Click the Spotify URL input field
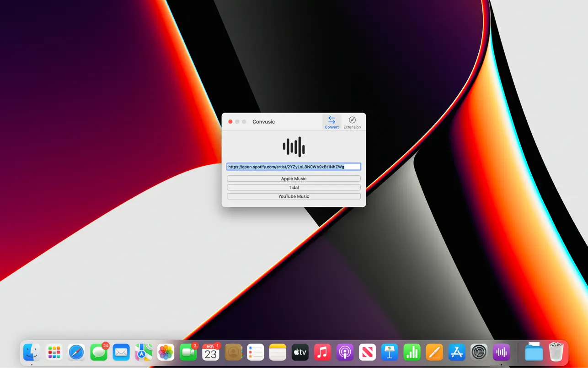The height and width of the screenshot is (368, 588). point(294,167)
